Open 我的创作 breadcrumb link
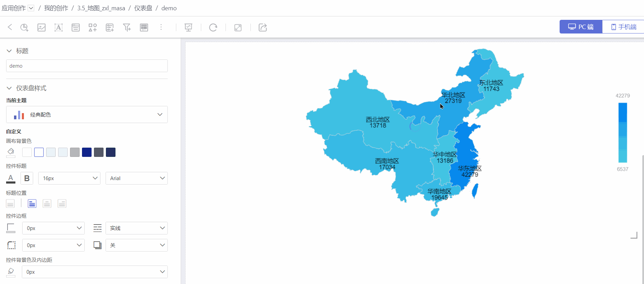 (x=56, y=8)
